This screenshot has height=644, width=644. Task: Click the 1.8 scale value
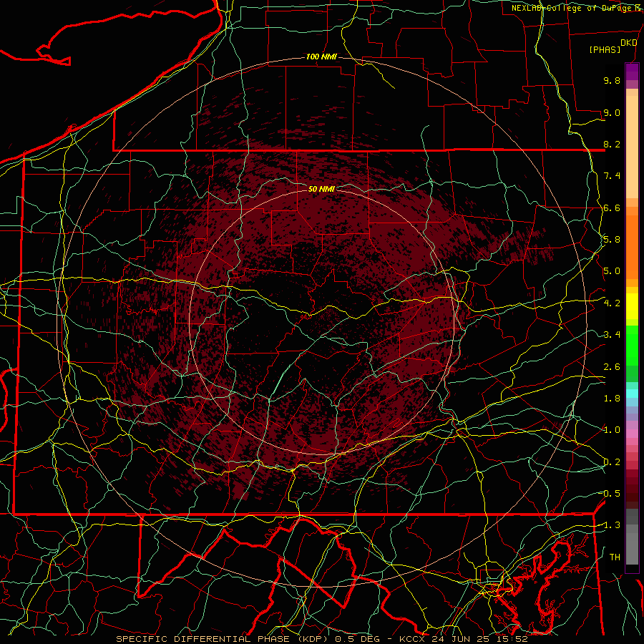coord(612,399)
